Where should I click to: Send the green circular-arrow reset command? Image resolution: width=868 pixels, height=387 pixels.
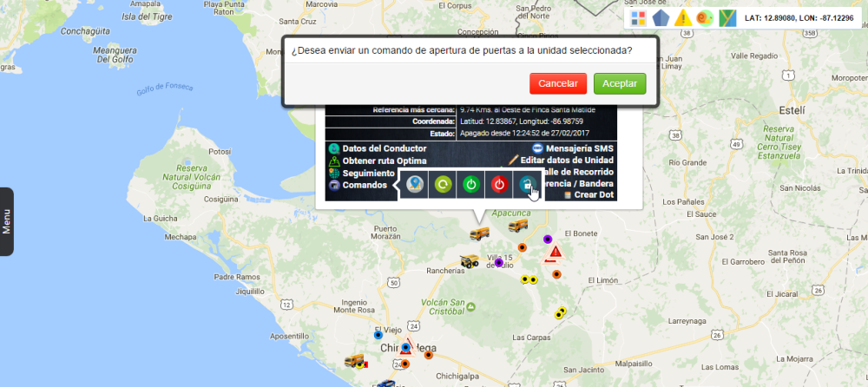[x=443, y=185]
